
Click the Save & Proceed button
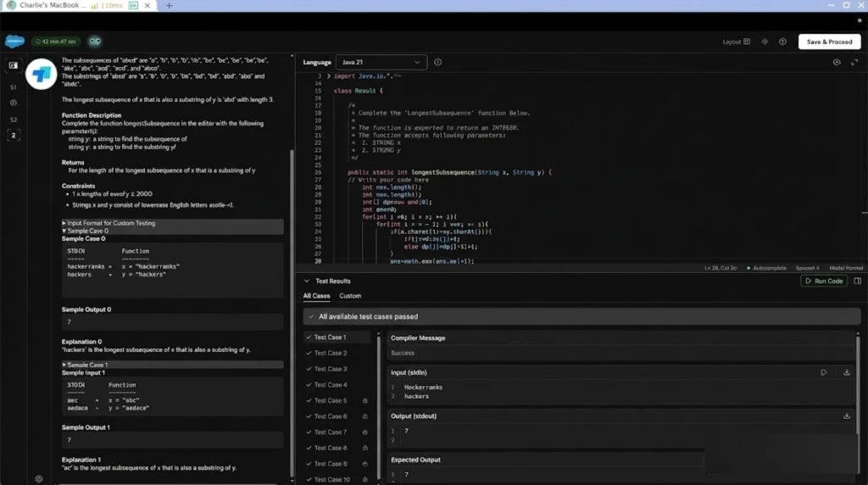(829, 42)
